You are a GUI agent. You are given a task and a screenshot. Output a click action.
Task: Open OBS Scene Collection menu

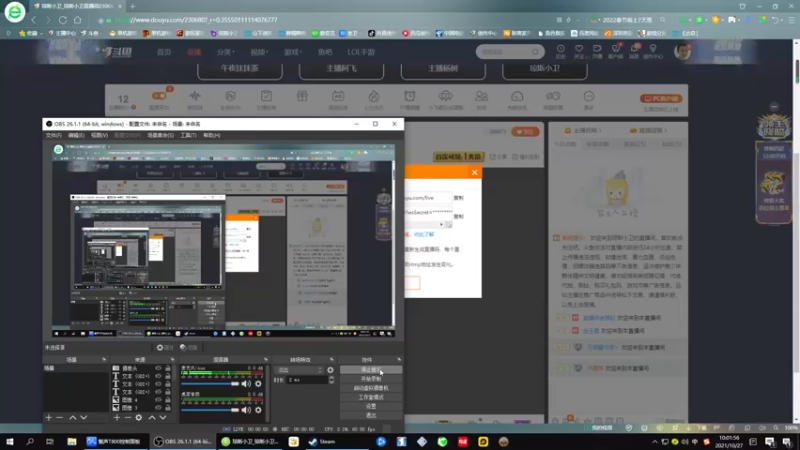(x=160, y=135)
